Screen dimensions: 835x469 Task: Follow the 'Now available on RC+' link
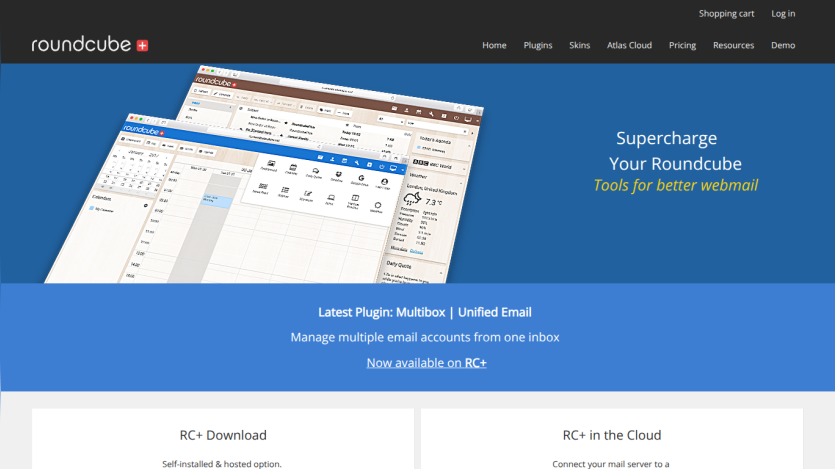(427, 363)
